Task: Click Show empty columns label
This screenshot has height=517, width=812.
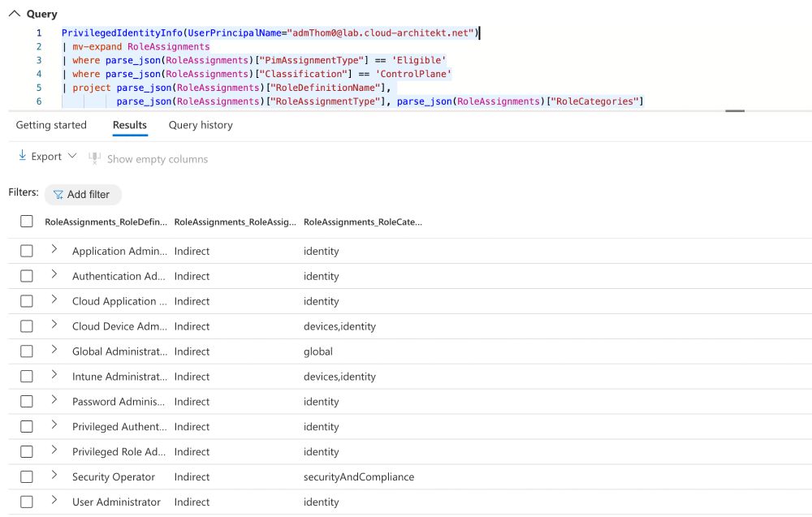Action: tap(158, 159)
